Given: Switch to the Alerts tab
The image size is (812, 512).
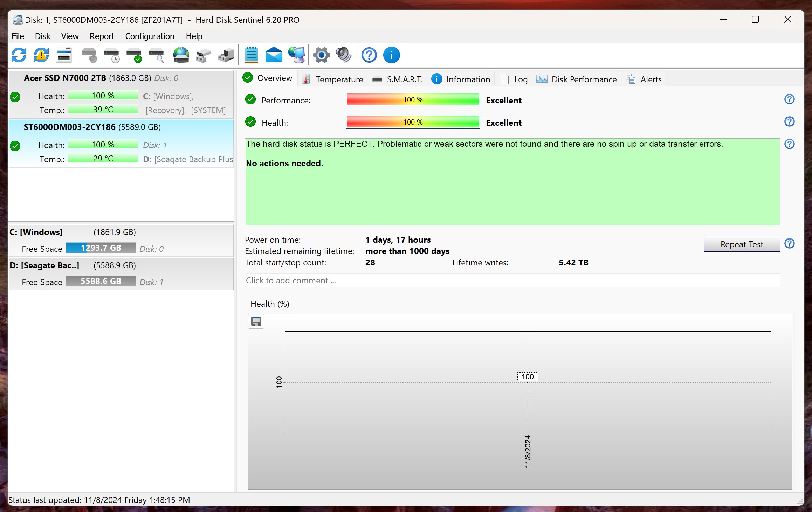Looking at the screenshot, I should click(644, 79).
